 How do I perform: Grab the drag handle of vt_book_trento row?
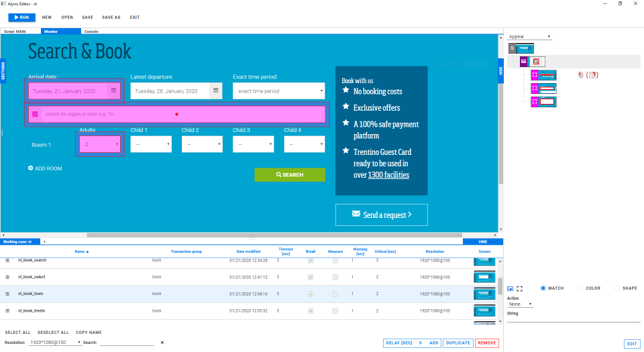coord(7,311)
